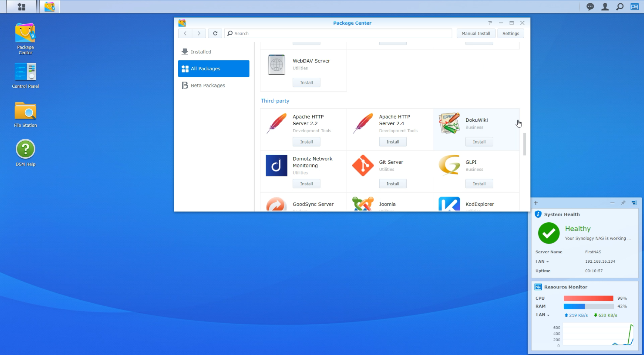Select the Apache HTTP Server 2.4 feather icon
Image resolution: width=644 pixels, height=355 pixels.
[x=363, y=123]
